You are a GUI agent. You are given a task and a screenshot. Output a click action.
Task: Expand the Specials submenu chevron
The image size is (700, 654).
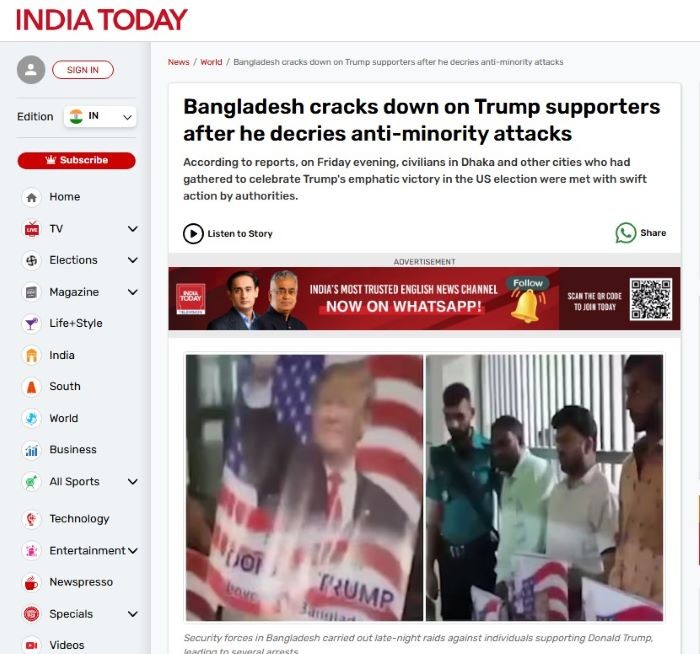tap(133, 614)
